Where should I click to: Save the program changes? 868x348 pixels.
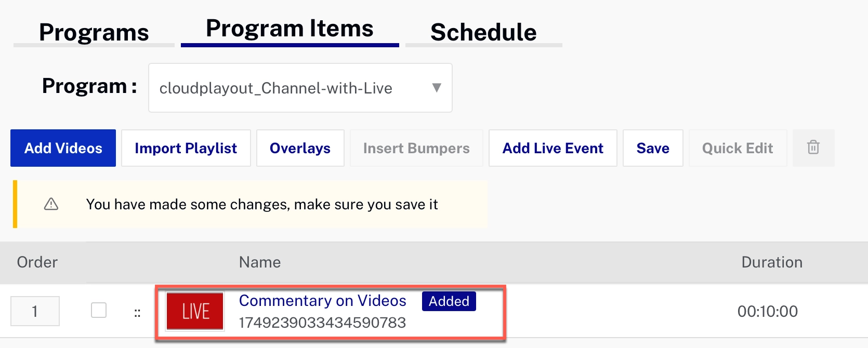click(653, 148)
